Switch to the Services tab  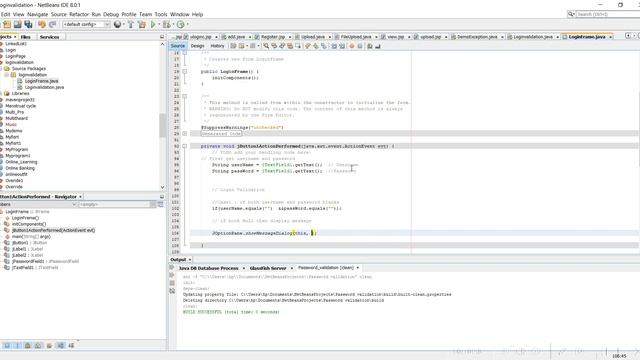pos(49,37)
